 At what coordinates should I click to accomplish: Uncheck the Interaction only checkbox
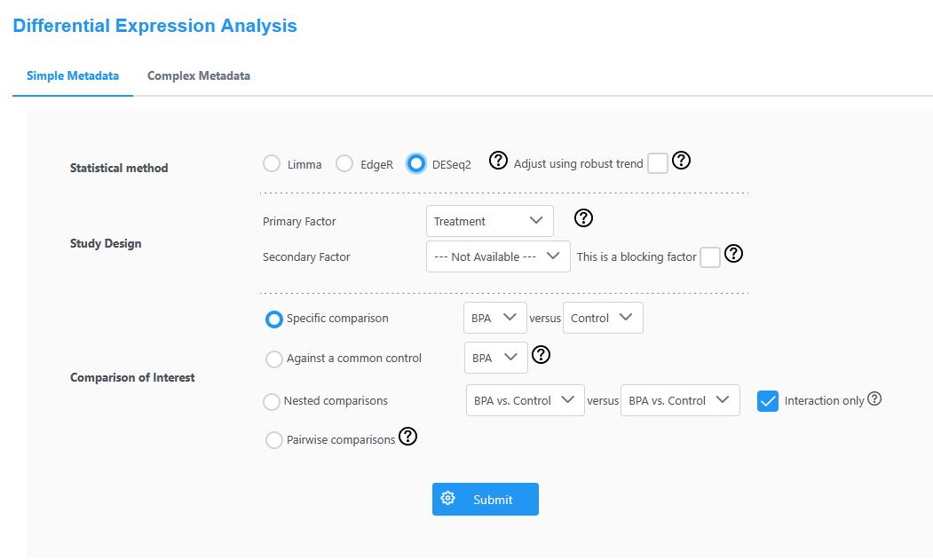(x=768, y=401)
